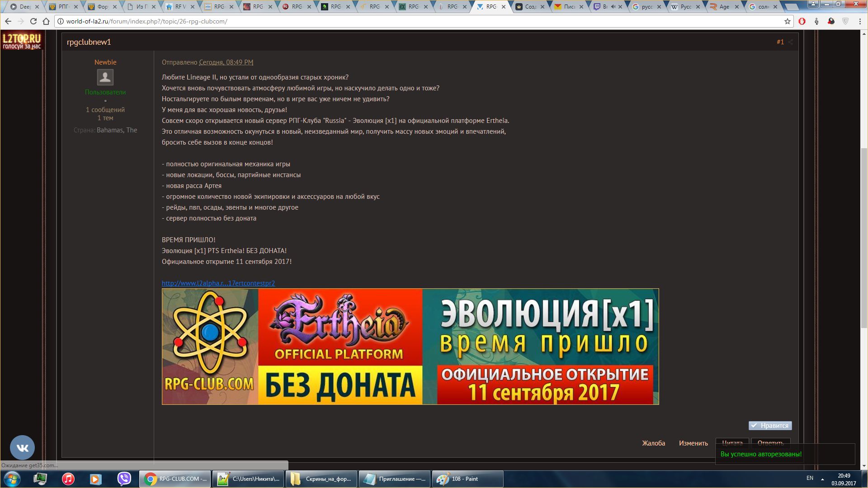The height and width of the screenshot is (488, 868).
Task: Open the VK round share button
Action: point(22,447)
